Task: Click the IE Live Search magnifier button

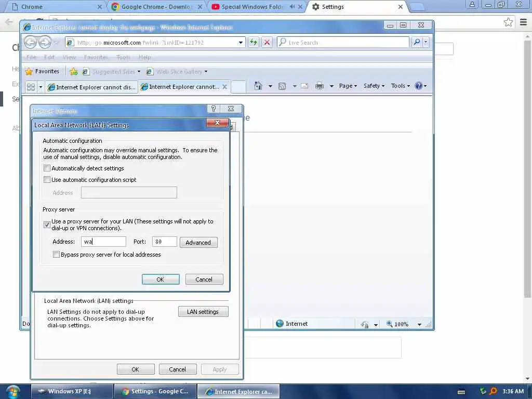Action: click(417, 42)
